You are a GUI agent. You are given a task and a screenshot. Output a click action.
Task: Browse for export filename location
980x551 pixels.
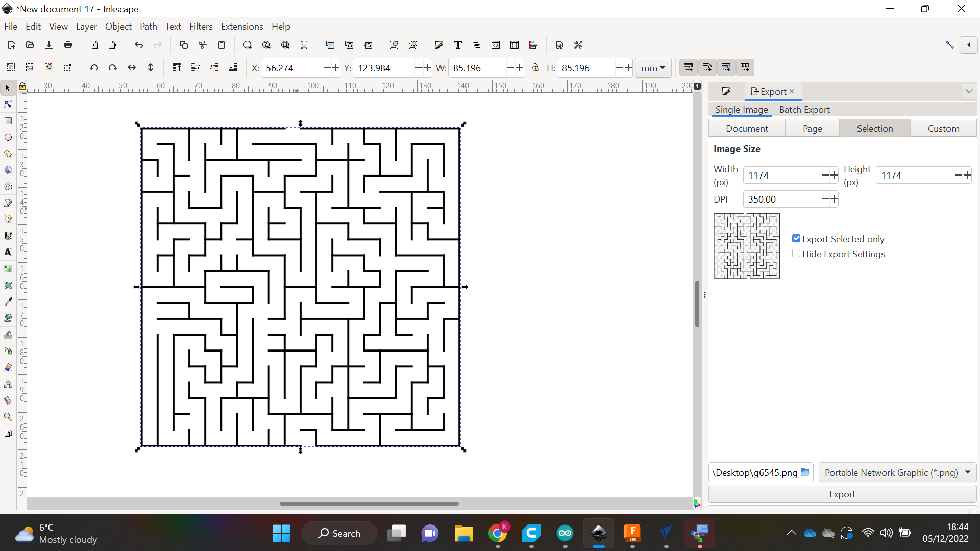804,472
